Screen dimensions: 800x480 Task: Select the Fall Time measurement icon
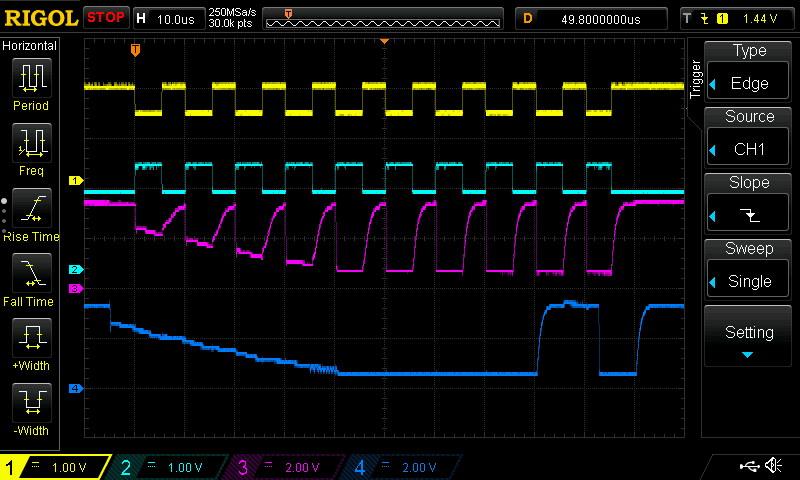pos(32,273)
